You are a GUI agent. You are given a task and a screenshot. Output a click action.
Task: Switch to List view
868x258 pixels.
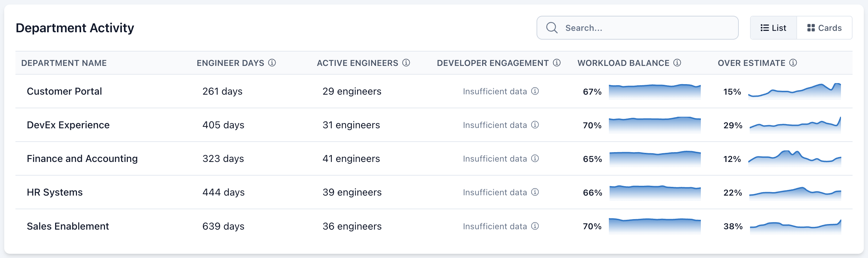(774, 28)
